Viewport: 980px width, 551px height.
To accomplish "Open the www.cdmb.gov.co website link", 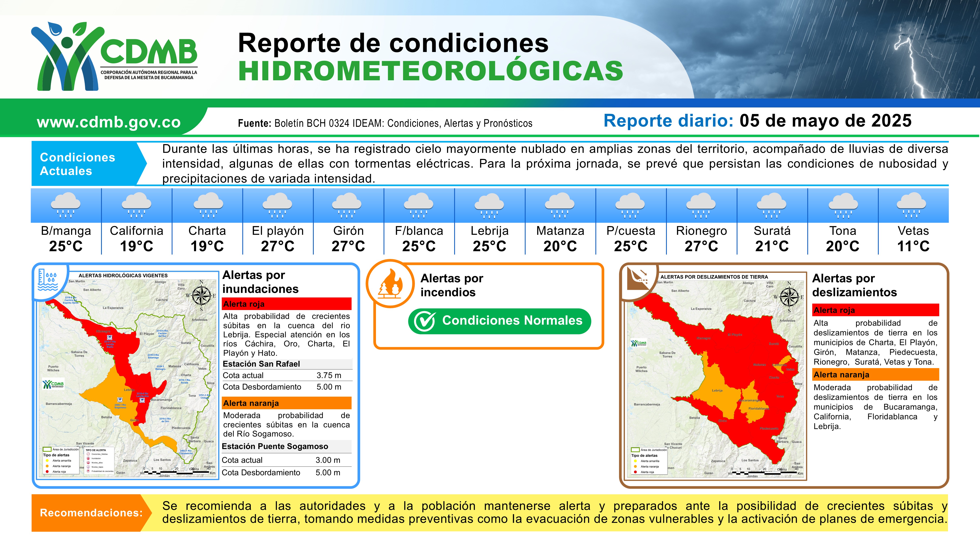I will coord(109,123).
